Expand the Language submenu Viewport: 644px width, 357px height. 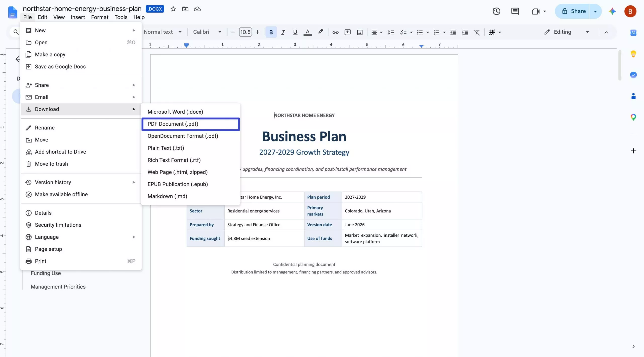[81, 237]
